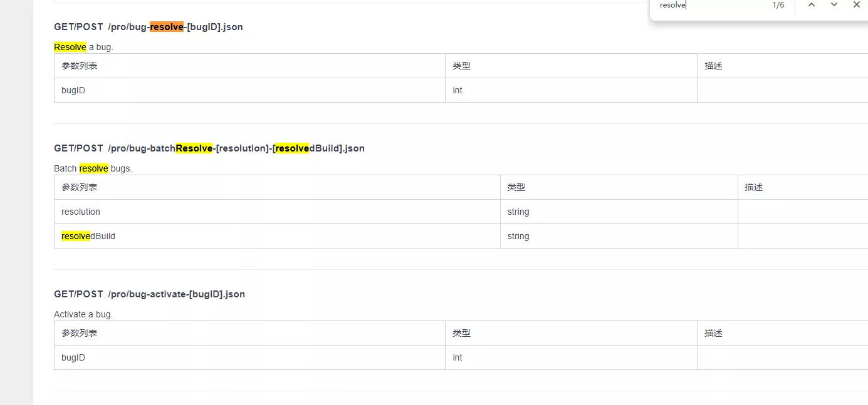
Task: Click 'string' type in resolution row
Action: point(619,212)
